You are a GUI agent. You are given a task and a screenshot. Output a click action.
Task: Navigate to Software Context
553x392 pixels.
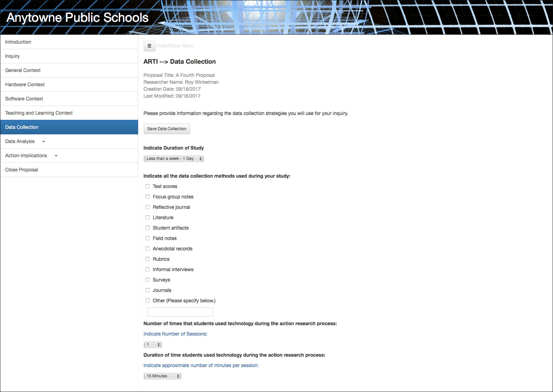(69, 99)
